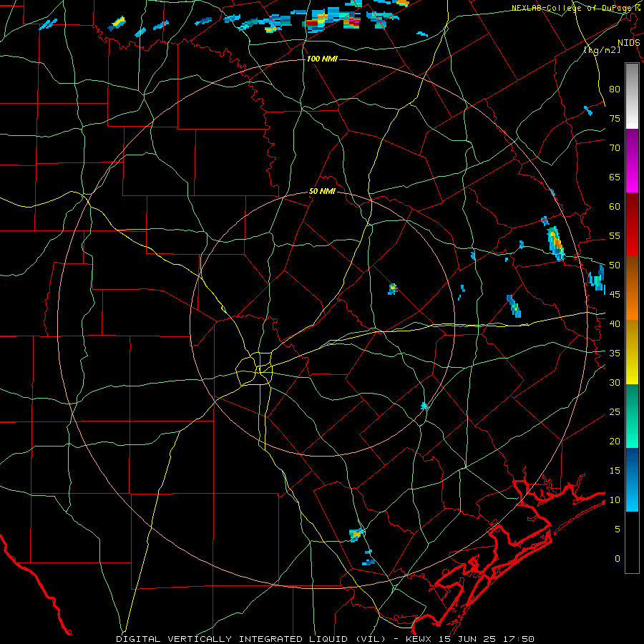This screenshot has height=644, width=644.
Task: Click the "55" value on the scale
Action: pos(615,235)
